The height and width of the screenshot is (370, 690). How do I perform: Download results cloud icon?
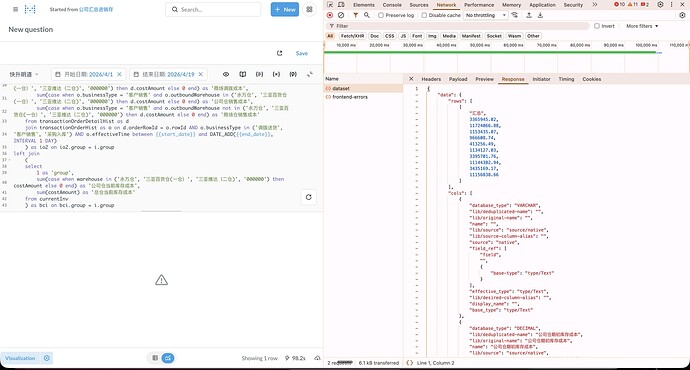317,358
